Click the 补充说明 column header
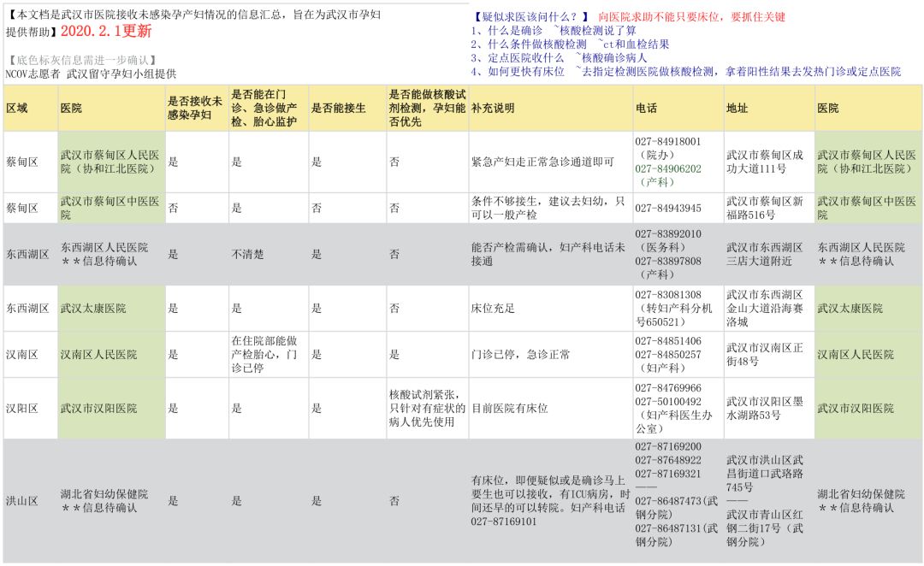The height and width of the screenshot is (566, 924). click(x=551, y=109)
